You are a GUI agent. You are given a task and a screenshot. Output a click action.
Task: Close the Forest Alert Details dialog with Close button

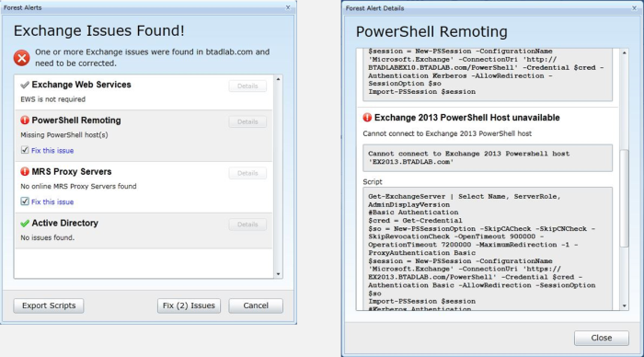pyautogui.click(x=602, y=338)
